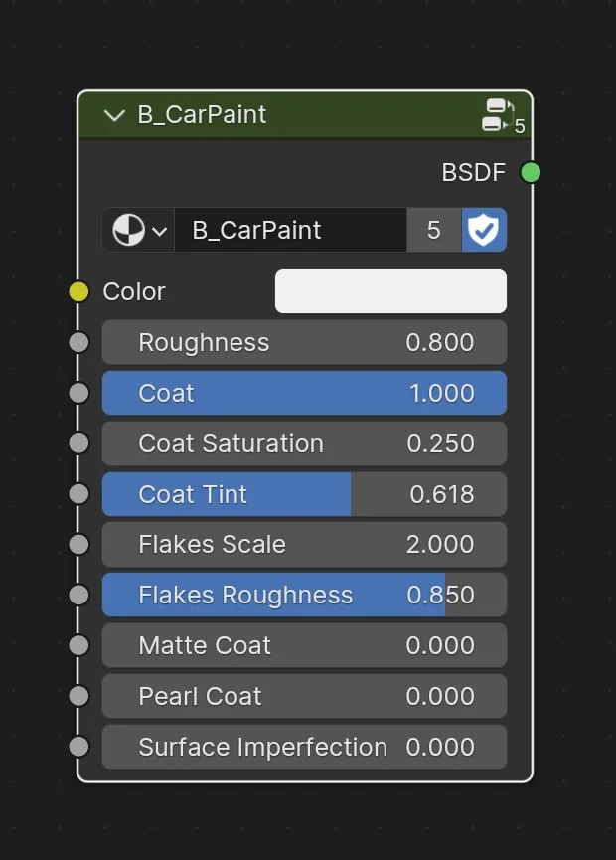Select the Coat slider showing 1.000
616x860 pixels.
pyautogui.click(x=303, y=393)
